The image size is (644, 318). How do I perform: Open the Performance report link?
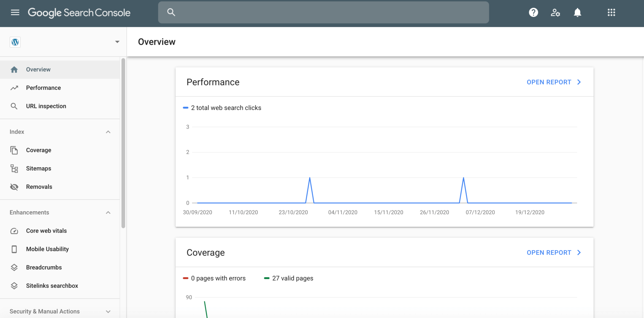[x=549, y=82]
